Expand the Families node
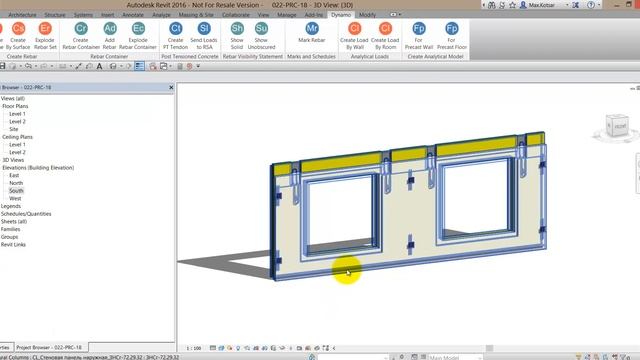 [10, 229]
